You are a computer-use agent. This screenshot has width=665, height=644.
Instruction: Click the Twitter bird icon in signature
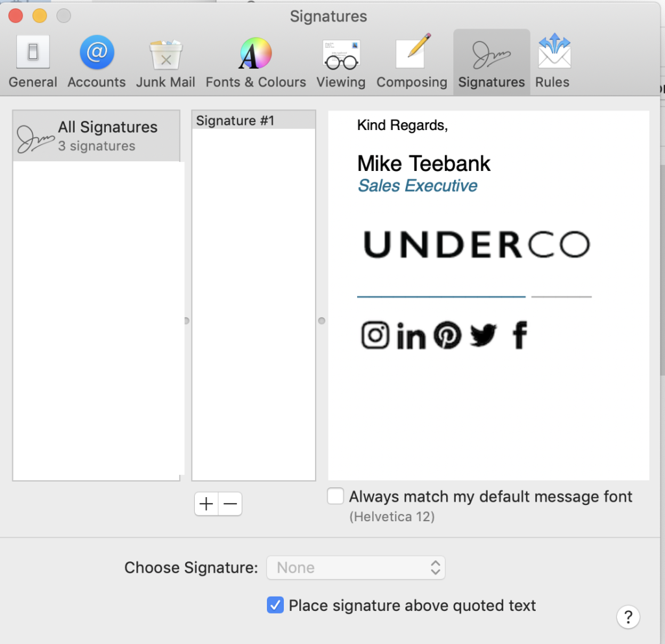pyautogui.click(x=483, y=335)
